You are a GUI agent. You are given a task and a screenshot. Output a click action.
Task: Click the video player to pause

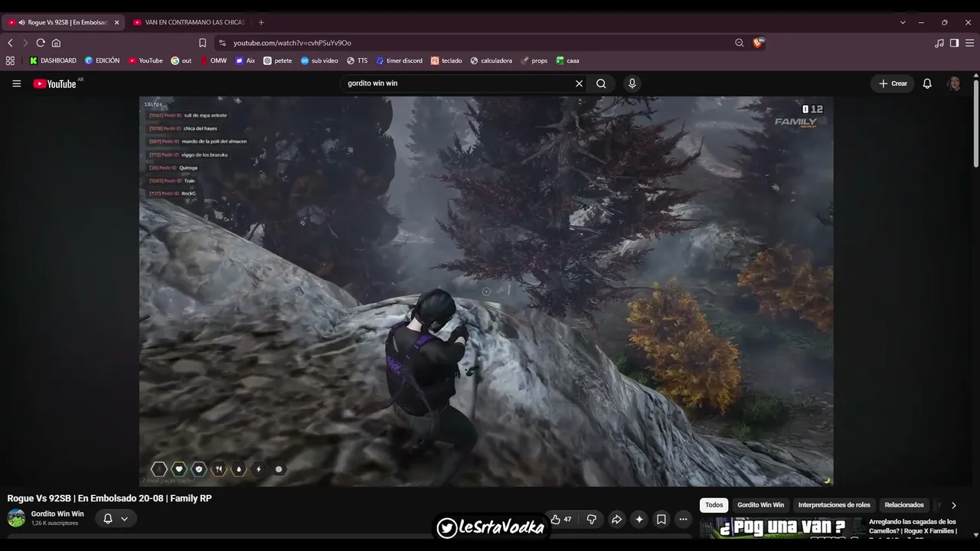tap(486, 291)
